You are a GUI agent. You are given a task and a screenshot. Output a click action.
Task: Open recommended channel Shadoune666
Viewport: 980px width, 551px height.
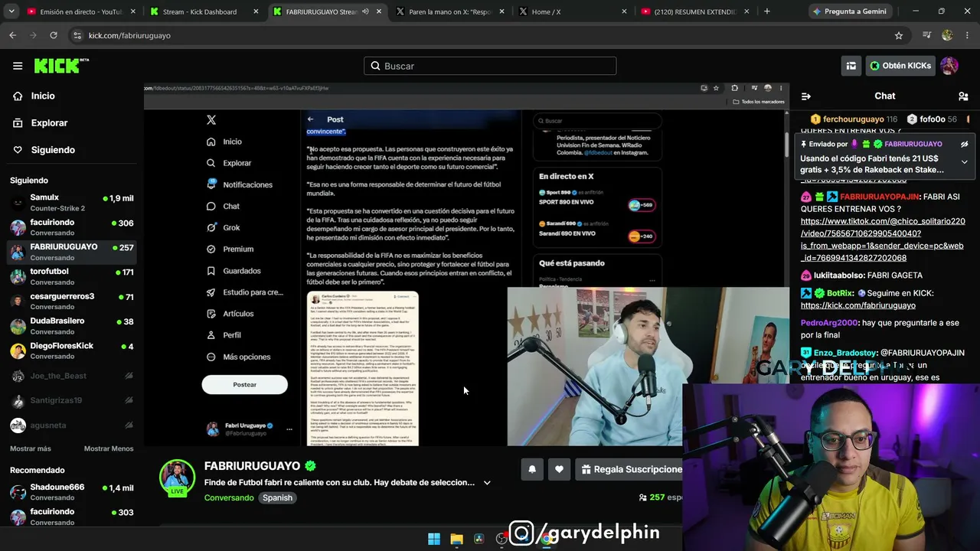click(x=72, y=492)
